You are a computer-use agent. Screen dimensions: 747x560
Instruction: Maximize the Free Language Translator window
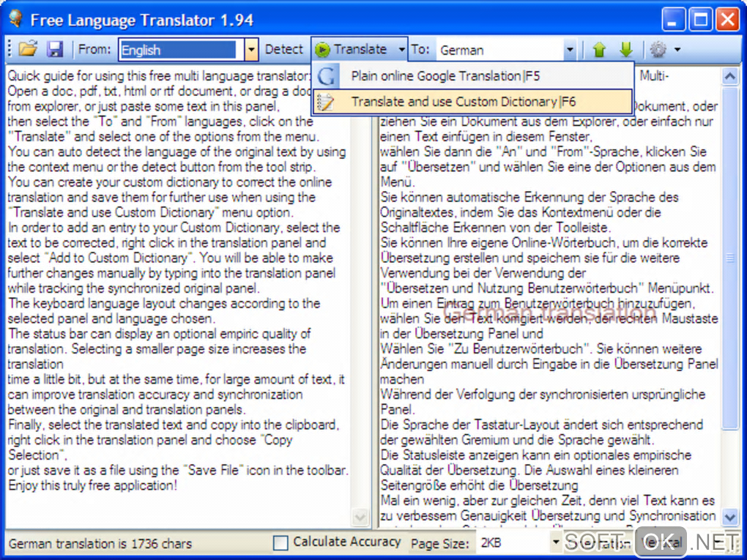pyautogui.click(x=700, y=20)
